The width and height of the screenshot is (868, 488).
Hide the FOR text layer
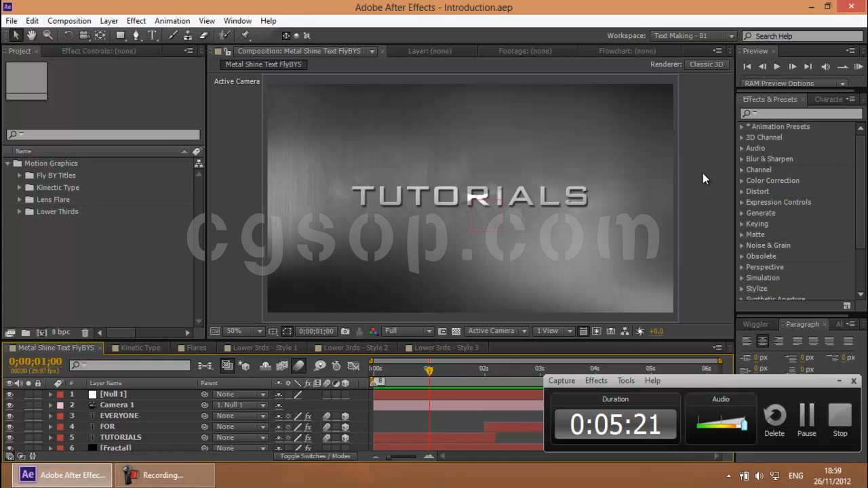pos(9,426)
